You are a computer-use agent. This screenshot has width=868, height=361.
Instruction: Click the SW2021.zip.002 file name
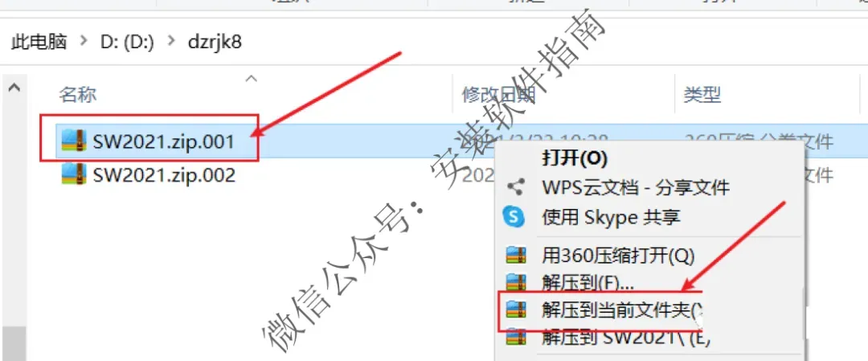[x=165, y=175]
